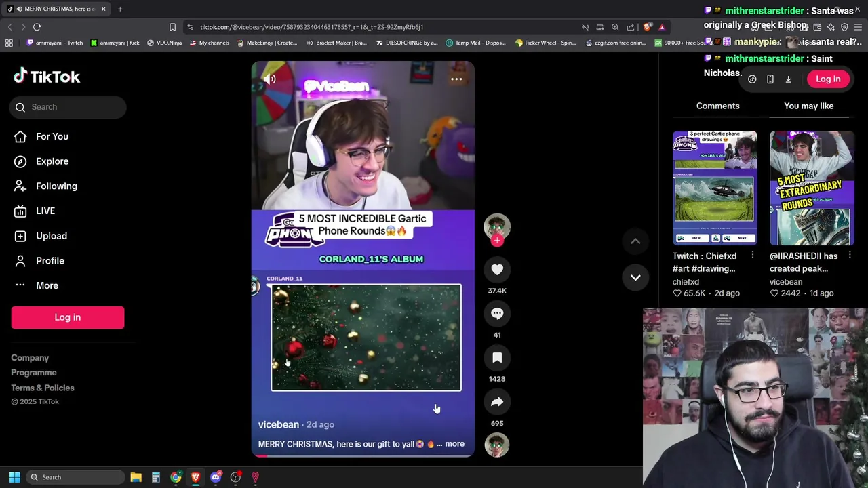Open the vicebean creator avatar
868x488 pixels.
tap(497, 226)
